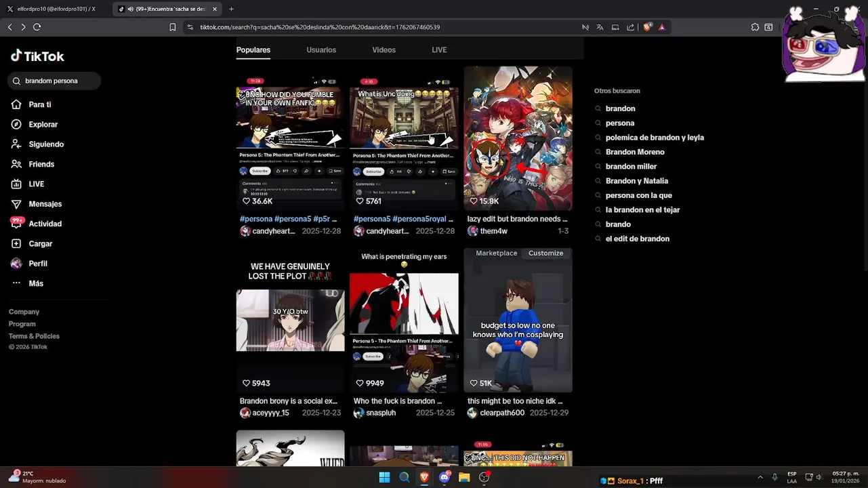Image resolution: width=868 pixels, height=488 pixels.
Task: Click suggested search 'brando'
Action: click(x=618, y=224)
